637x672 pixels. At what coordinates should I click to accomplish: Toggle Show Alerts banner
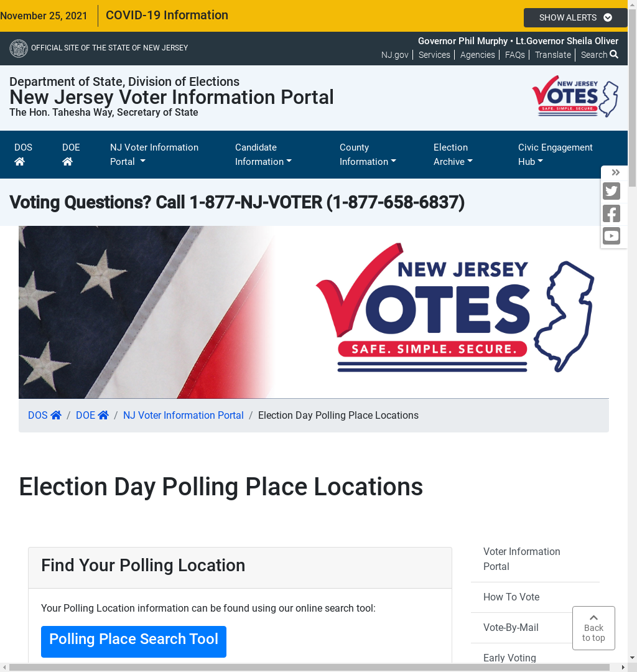pyautogui.click(x=575, y=17)
